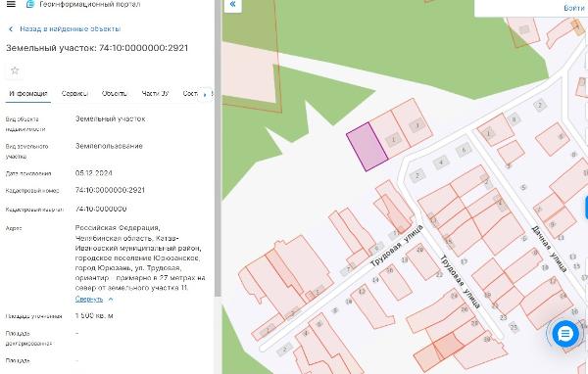The height and width of the screenshot is (374, 588).
Task: Switch to the Информация tab
Action: [x=28, y=93]
